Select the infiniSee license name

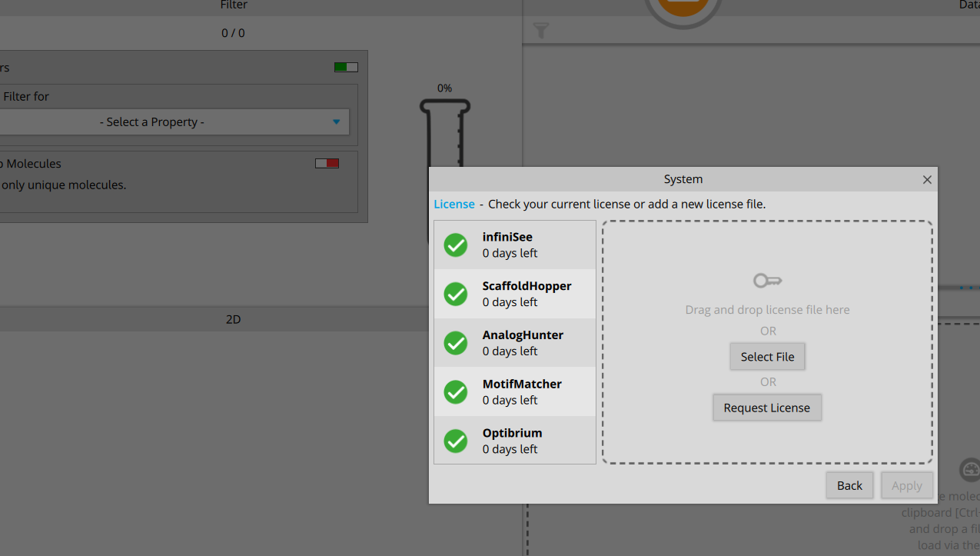[x=507, y=237]
